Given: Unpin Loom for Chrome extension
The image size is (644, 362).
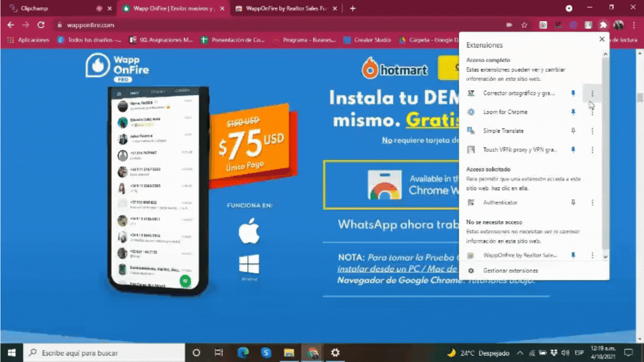Looking at the screenshot, I should pos(573,112).
